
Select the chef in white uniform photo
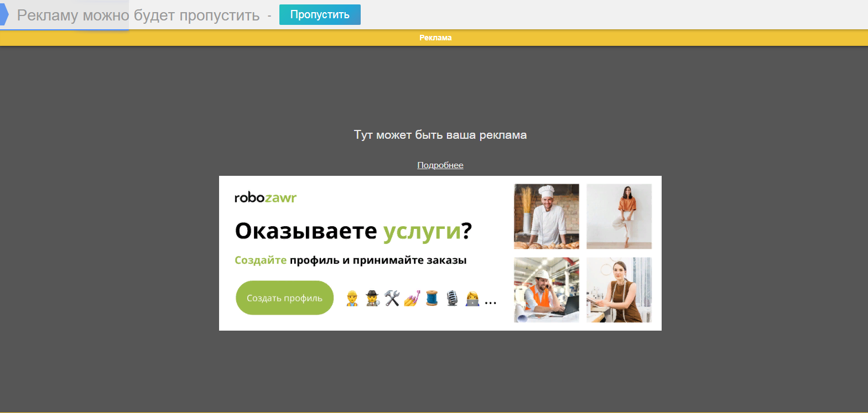tap(547, 217)
